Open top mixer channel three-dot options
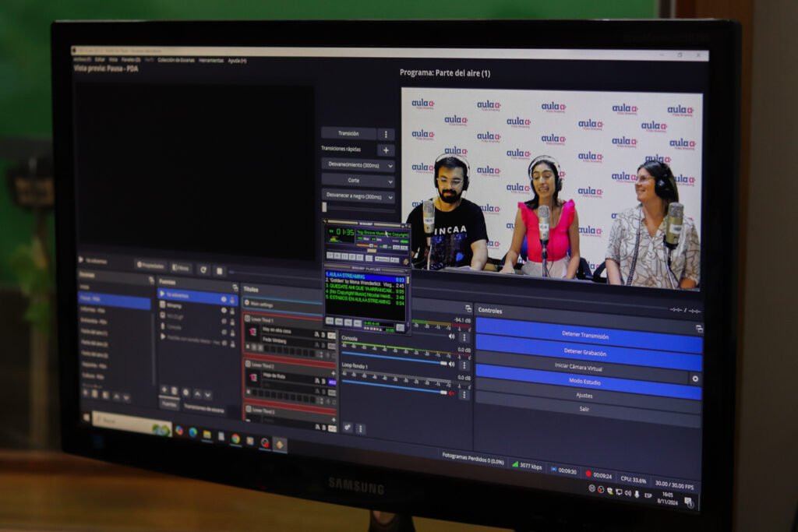The image size is (798, 532). coord(464,336)
